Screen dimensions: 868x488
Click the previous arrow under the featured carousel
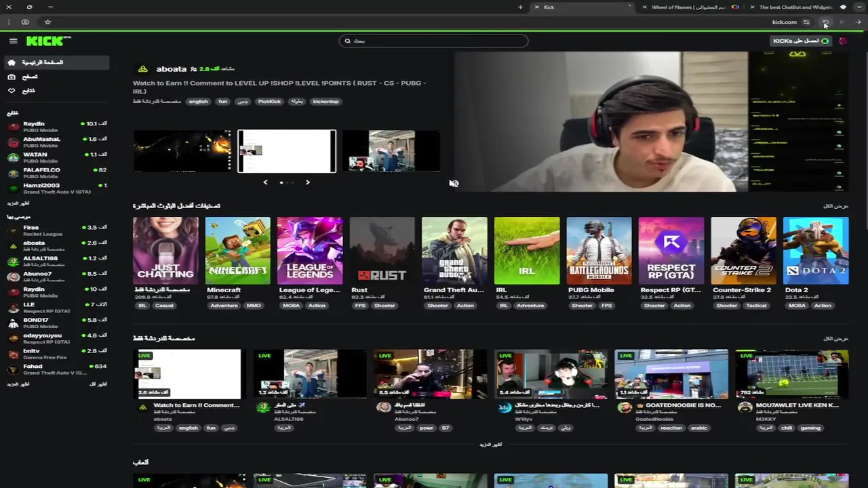[265, 182]
